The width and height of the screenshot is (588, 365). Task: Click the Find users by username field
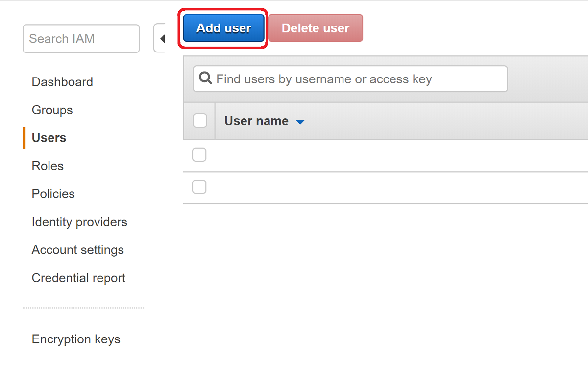coord(350,79)
